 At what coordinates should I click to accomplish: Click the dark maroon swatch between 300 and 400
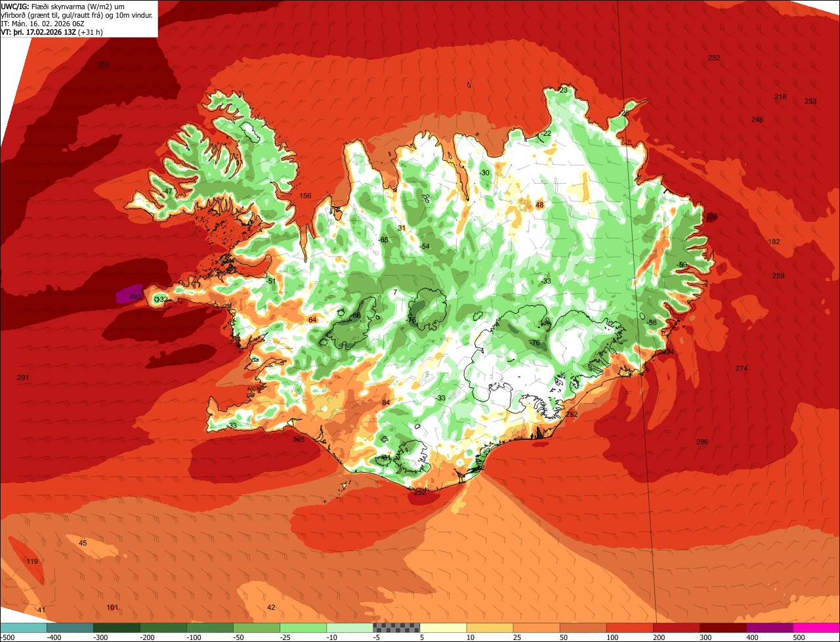722,628
